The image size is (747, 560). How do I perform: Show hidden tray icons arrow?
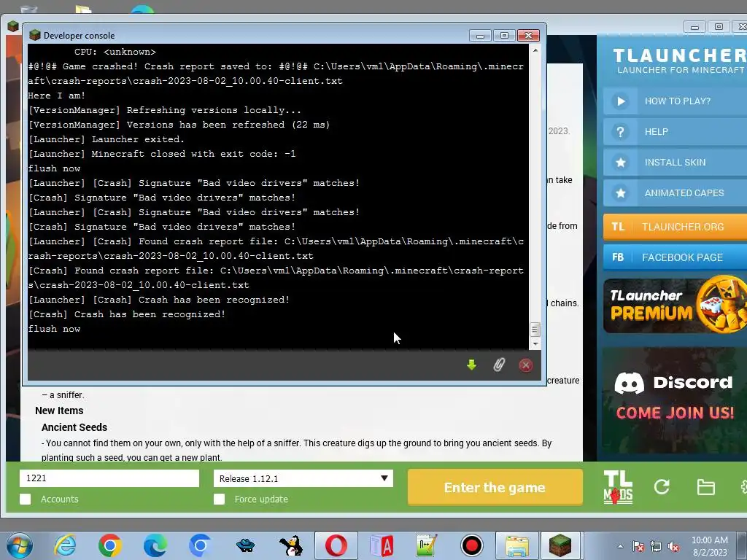(620, 546)
